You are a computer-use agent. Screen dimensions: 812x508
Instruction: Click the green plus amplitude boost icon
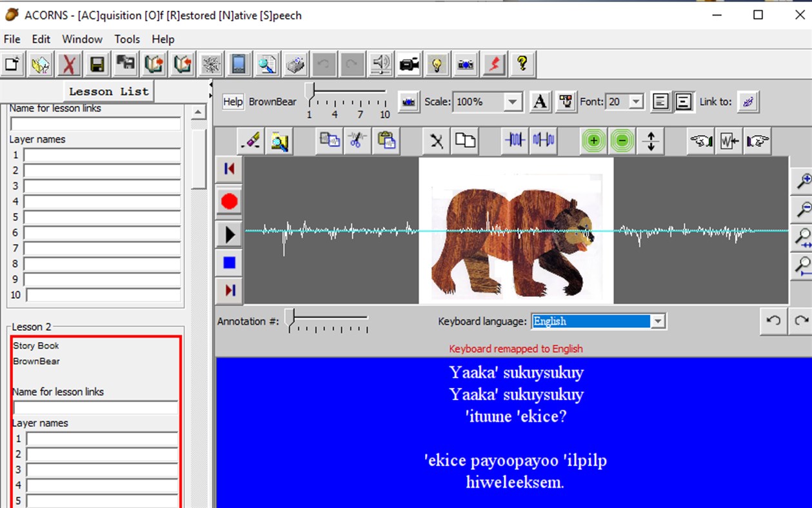click(x=593, y=141)
